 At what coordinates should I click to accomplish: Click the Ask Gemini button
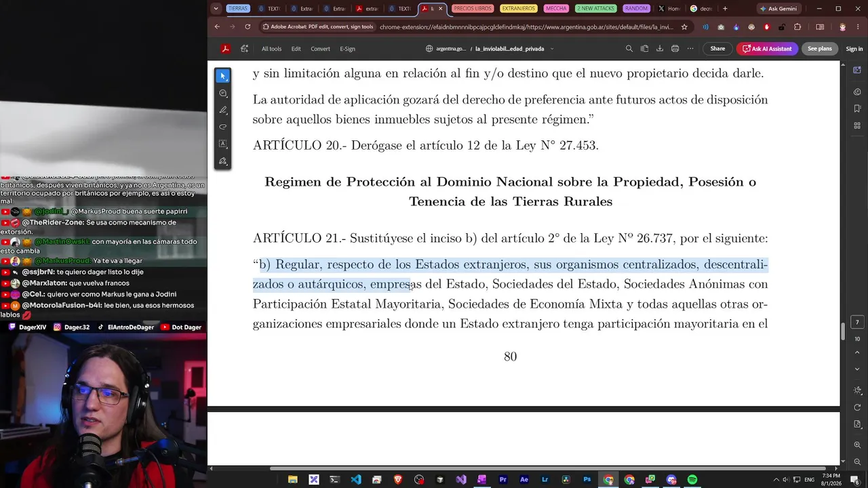(x=779, y=9)
